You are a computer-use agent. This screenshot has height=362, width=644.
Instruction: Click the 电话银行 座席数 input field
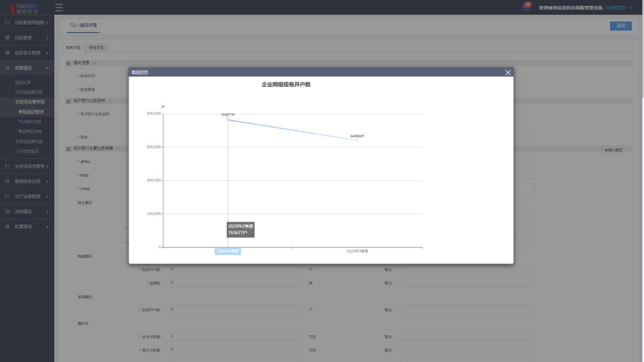[x=236, y=283]
